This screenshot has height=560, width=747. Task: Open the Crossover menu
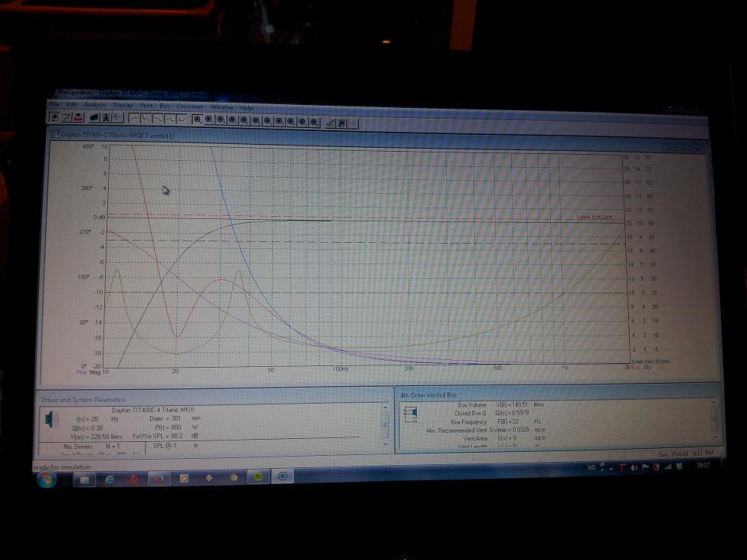coord(190,106)
